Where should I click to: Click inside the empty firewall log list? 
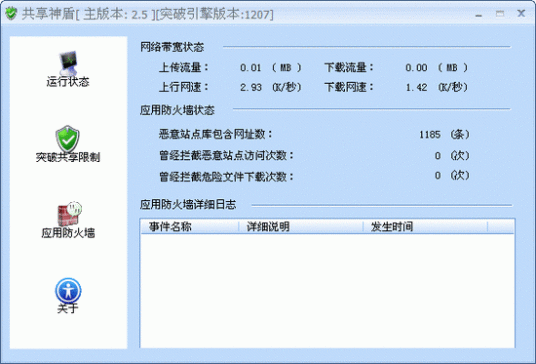[327, 291]
